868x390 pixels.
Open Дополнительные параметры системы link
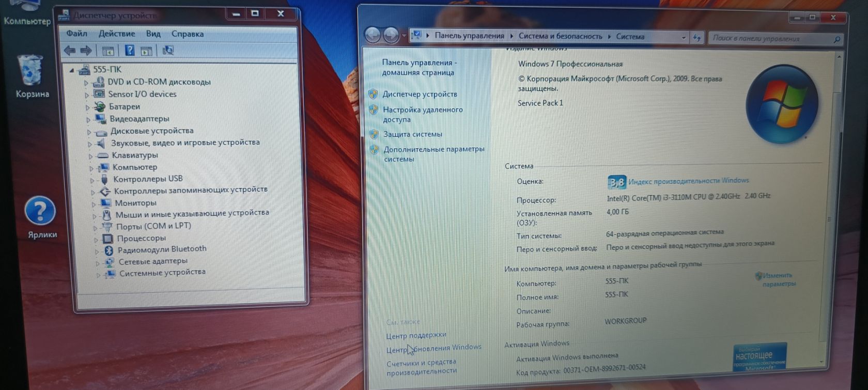click(434, 154)
